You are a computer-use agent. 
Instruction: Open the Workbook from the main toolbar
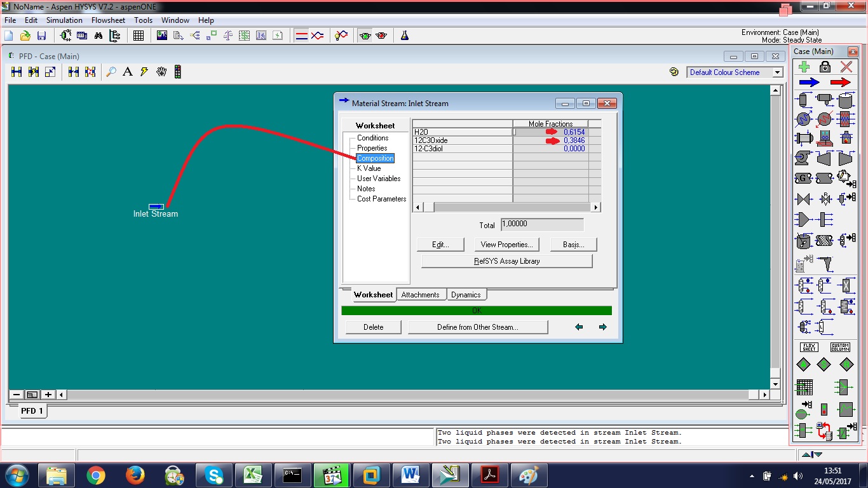point(139,35)
